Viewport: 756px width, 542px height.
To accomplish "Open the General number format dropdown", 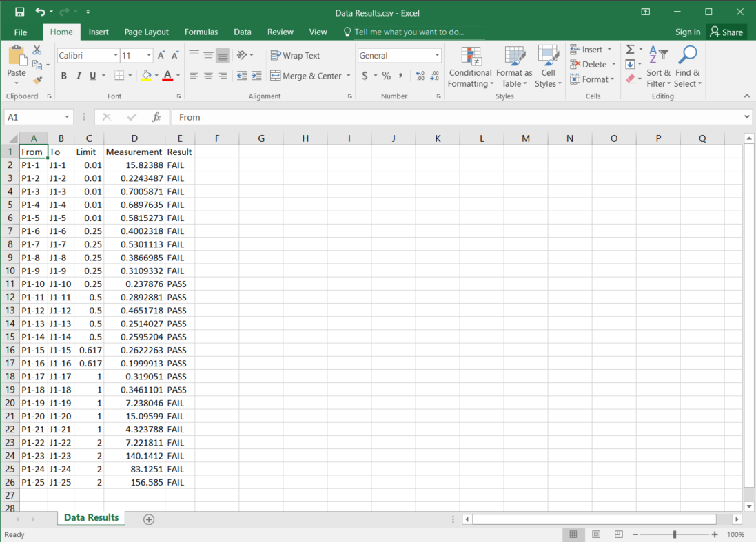I will coord(437,56).
